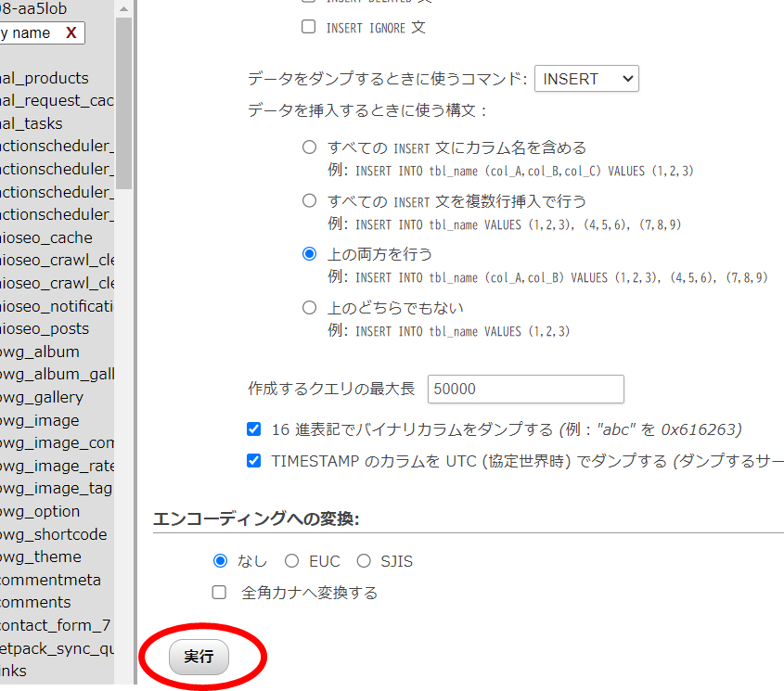
Task: Uncheck 16 進表記でバイナリカラムをダンプする
Action: [254, 429]
